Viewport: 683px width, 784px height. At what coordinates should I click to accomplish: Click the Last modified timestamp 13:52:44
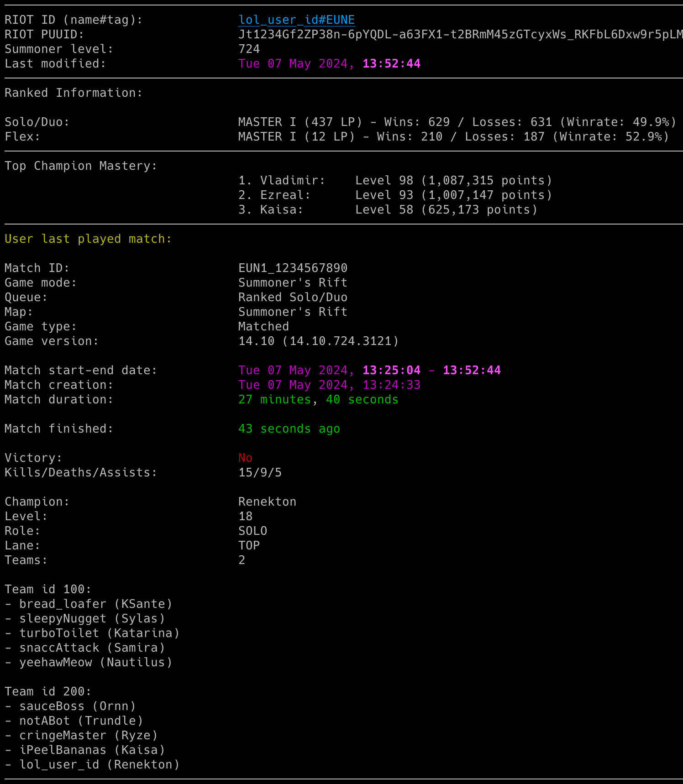(391, 64)
